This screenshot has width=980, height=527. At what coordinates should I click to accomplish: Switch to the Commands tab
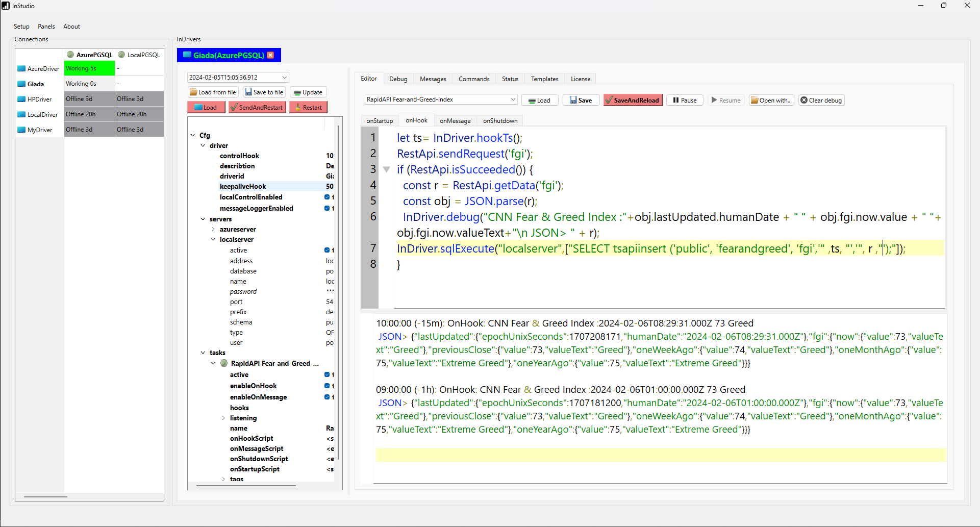tap(474, 79)
